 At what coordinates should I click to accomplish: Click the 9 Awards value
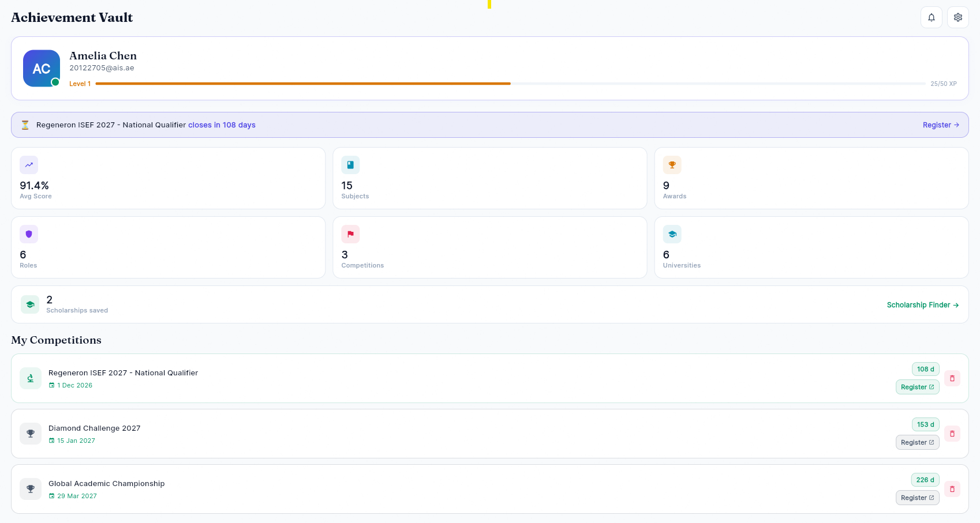[666, 186]
